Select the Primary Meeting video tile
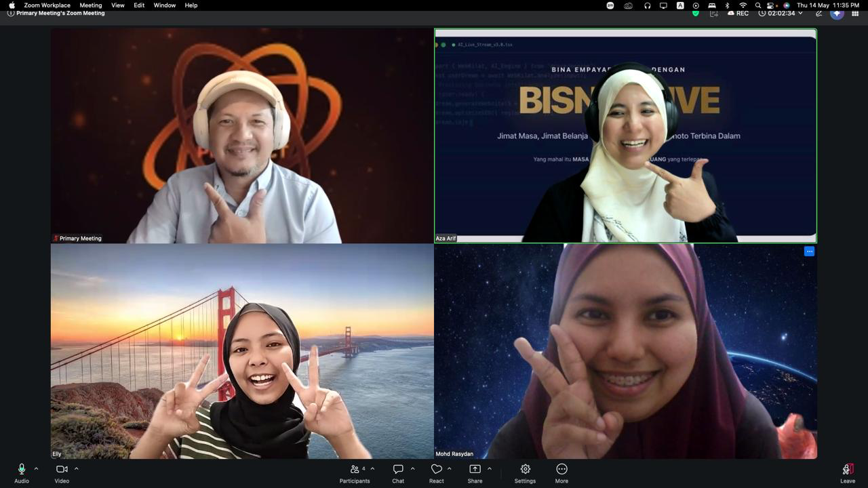 point(242,136)
